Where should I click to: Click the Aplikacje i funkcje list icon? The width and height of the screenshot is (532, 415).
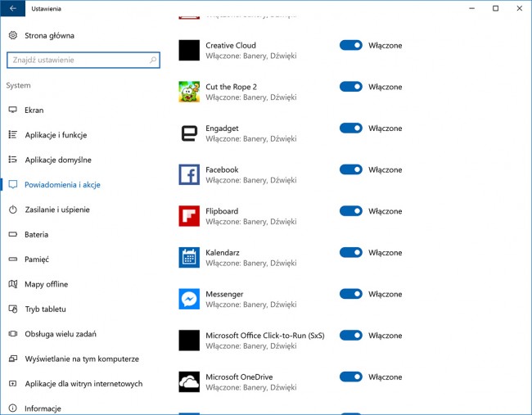tap(13, 135)
